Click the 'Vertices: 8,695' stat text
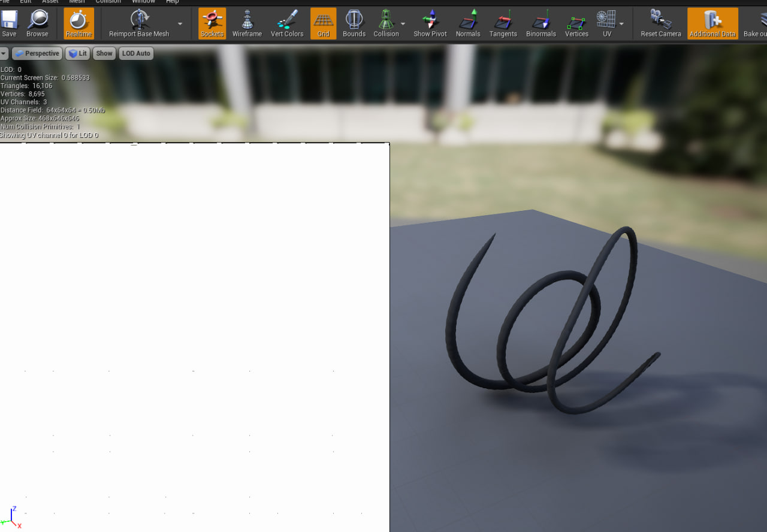The height and width of the screenshot is (532, 767). [x=23, y=94]
